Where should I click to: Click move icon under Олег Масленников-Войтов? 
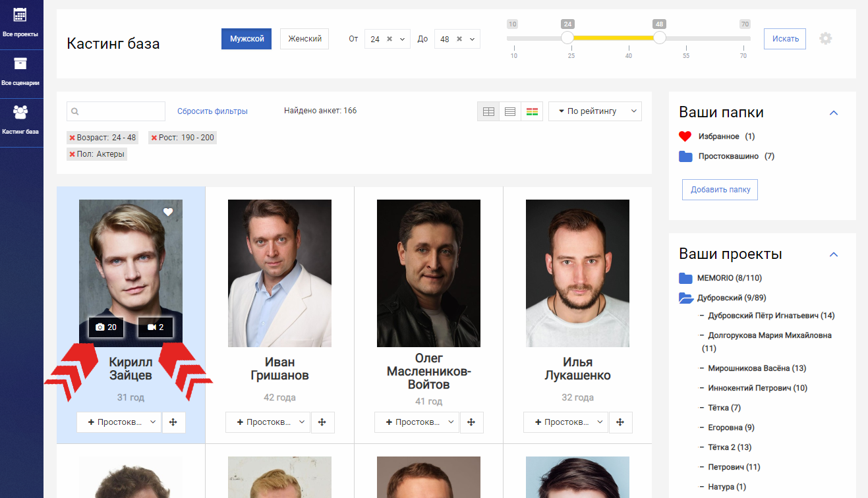pos(471,422)
